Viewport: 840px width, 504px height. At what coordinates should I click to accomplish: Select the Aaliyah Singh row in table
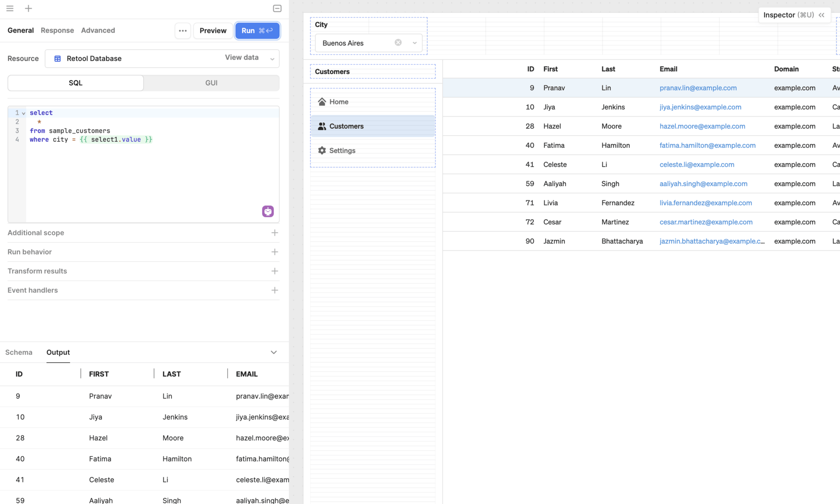tap(641, 184)
